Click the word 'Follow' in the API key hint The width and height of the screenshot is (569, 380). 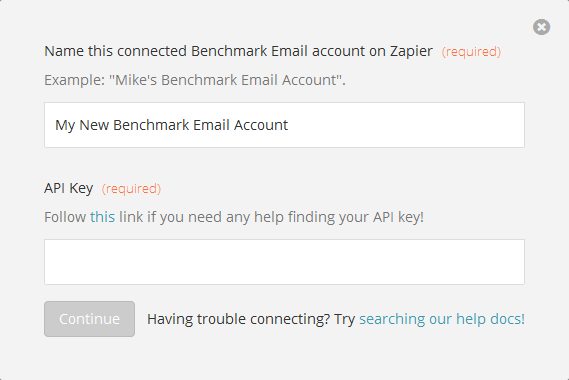click(65, 217)
